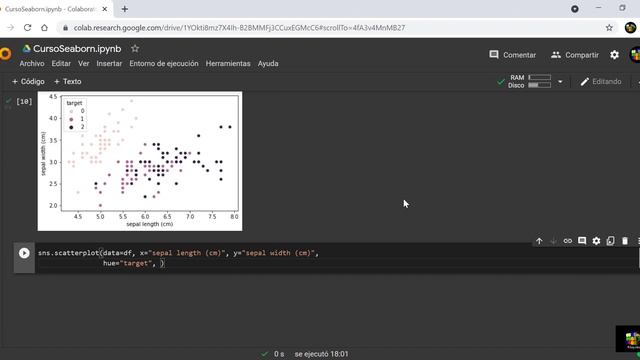
Task: Click the scatterplot output image
Action: pos(140,161)
